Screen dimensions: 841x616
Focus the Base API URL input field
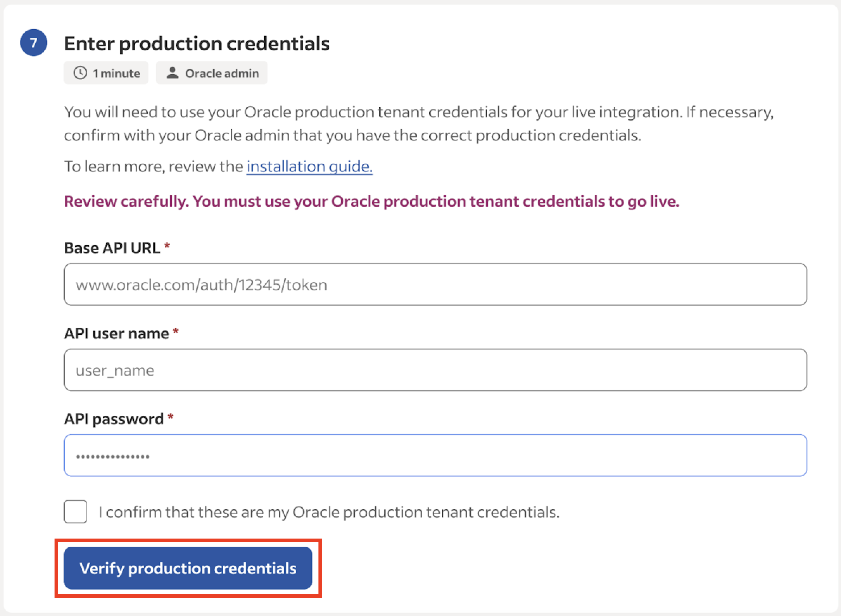point(435,284)
